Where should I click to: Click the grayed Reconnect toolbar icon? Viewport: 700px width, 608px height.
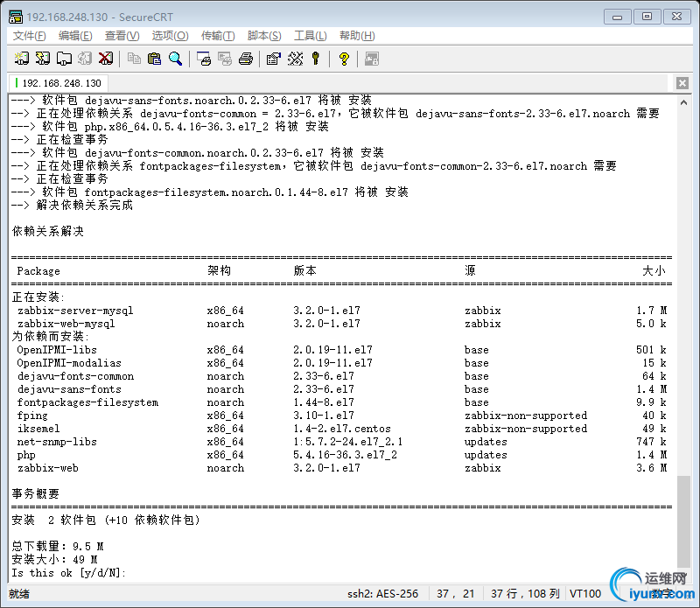coord(85,59)
